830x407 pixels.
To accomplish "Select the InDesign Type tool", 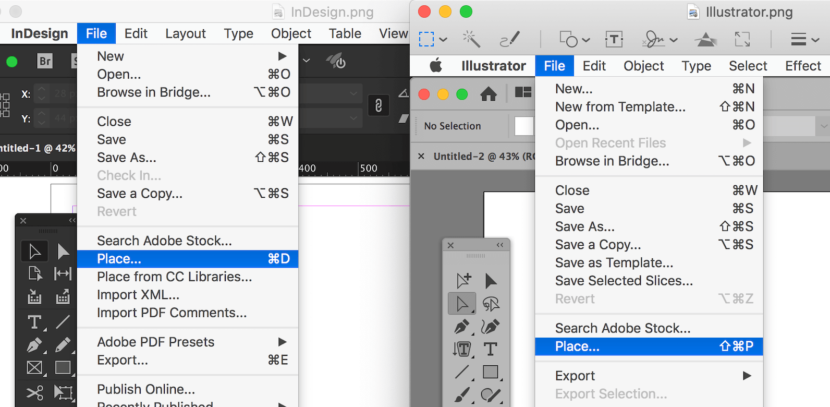I will click(x=34, y=321).
